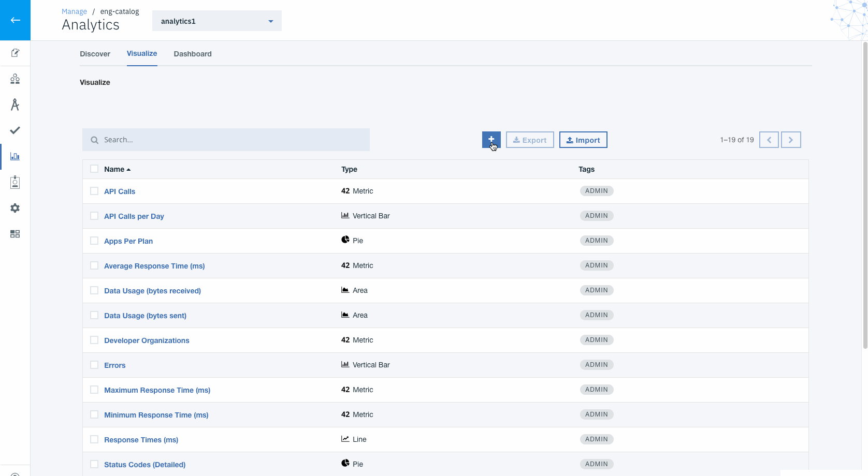
Task: Check Data Usage (bytes sent) checkbox
Action: (x=94, y=315)
